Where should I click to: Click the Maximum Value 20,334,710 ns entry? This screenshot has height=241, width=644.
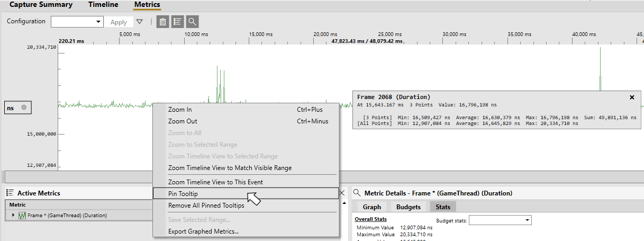coord(394,234)
